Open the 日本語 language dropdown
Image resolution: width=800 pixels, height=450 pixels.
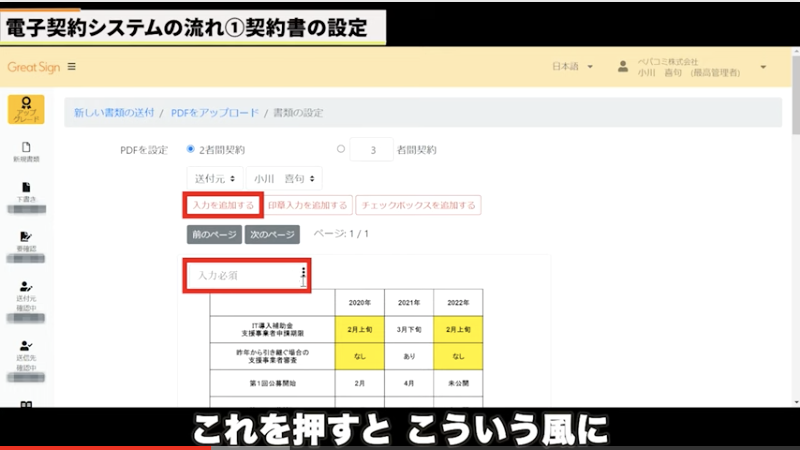(572, 67)
